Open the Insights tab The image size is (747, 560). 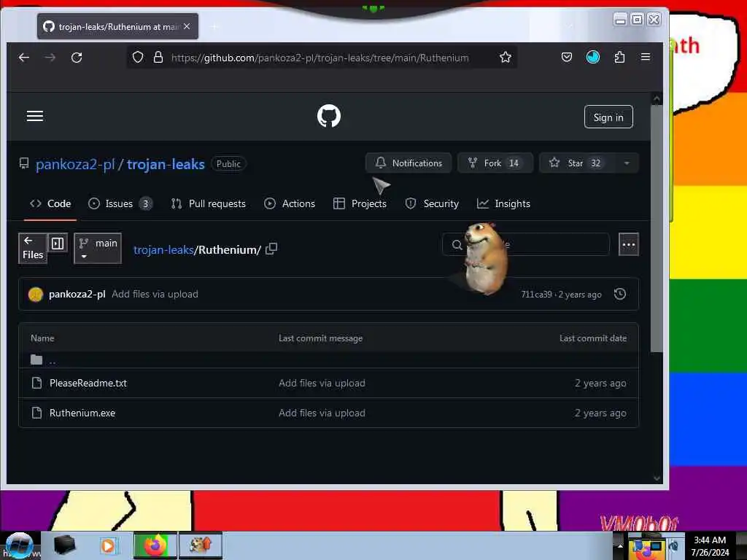[503, 204]
